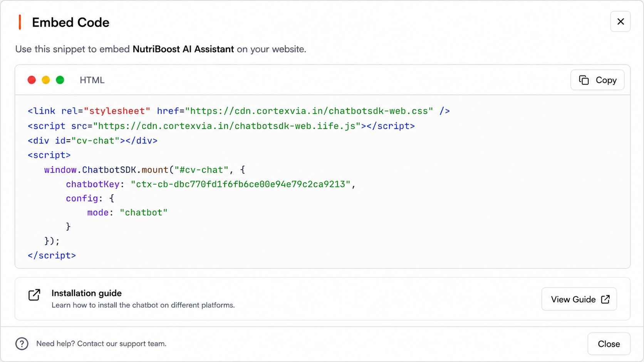Click the opening <script> tag line before window.ChatbotSDK
Viewport: 644px width, 362px height.
[49, 155]
